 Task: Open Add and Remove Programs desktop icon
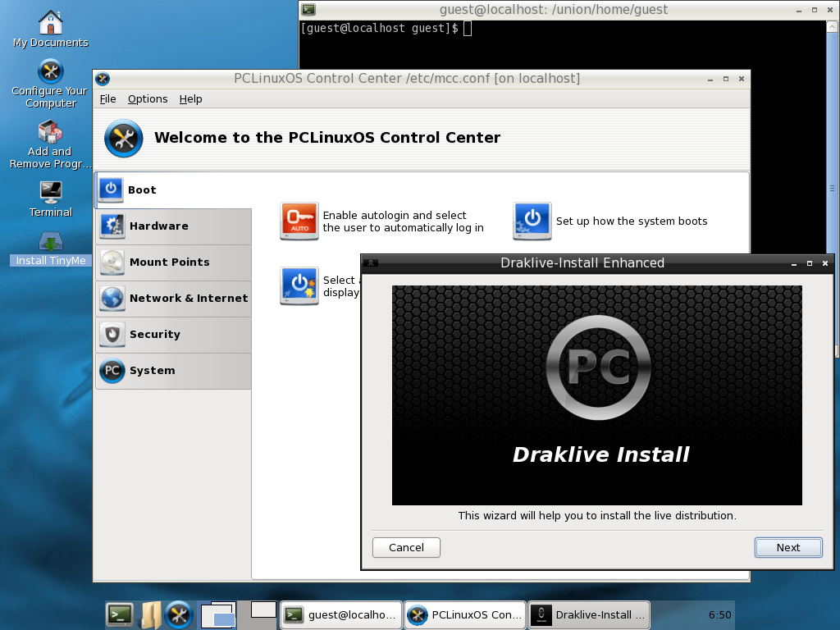point(50,144)
